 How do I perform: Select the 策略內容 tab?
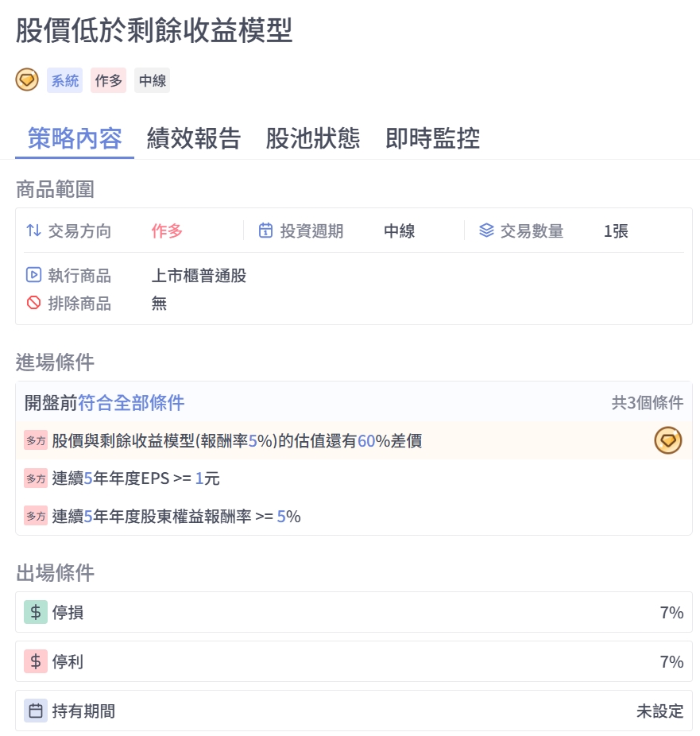point(75,138)
